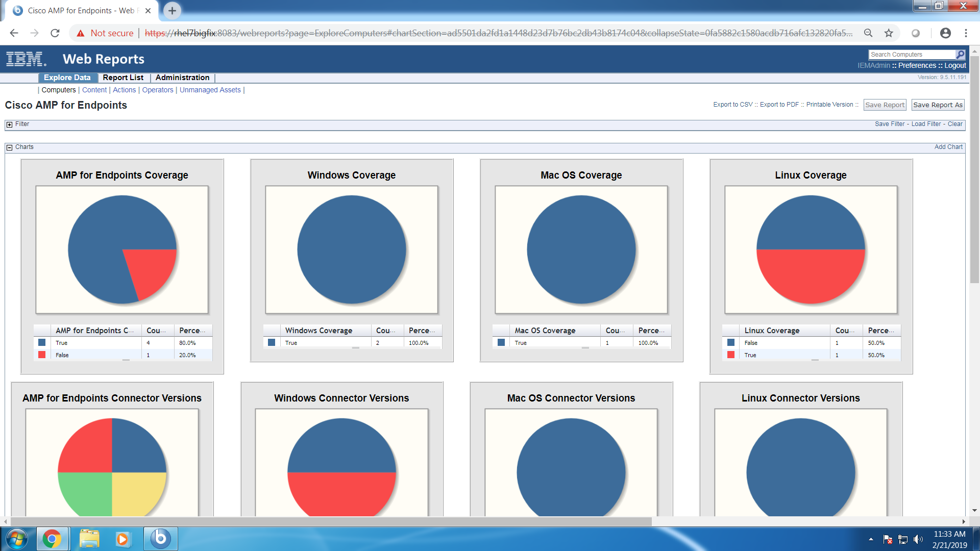Click the search magnifier icon
Screen dimensions: 980x551
click(x=961, y=54)
